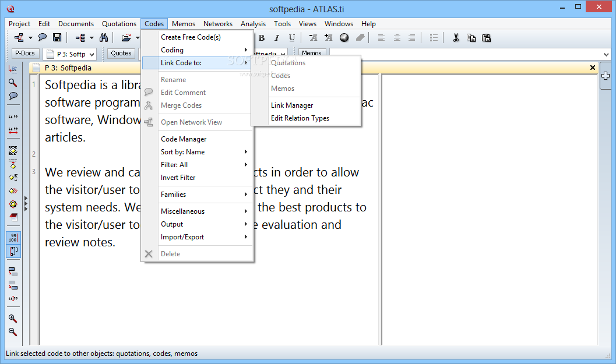Click the Quotes button
Viewport: 616px width, 364px height.
point(121,54)
